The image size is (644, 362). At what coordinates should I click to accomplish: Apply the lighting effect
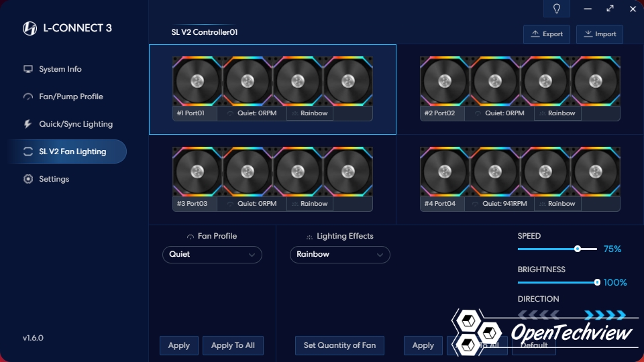423,346
